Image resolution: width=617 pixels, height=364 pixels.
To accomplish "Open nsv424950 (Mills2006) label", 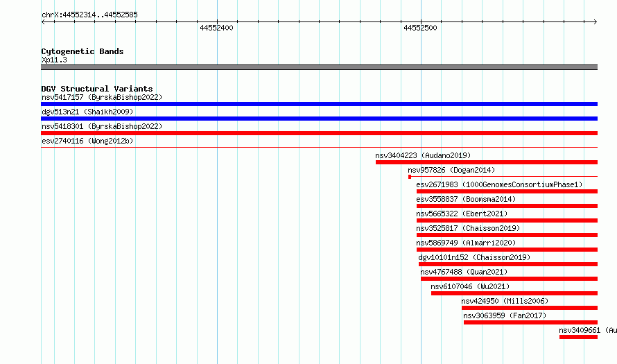I will coord(505,301).
